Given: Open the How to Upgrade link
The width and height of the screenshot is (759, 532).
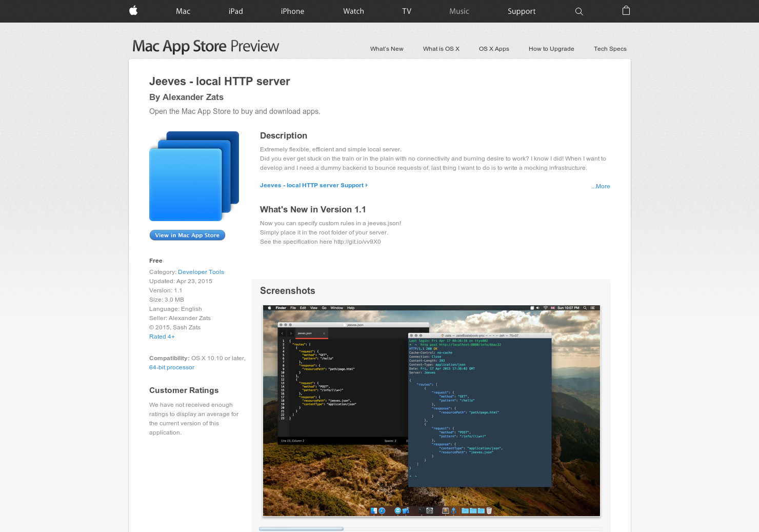Looking at the screenshot, I should click(x=551, y=49).
